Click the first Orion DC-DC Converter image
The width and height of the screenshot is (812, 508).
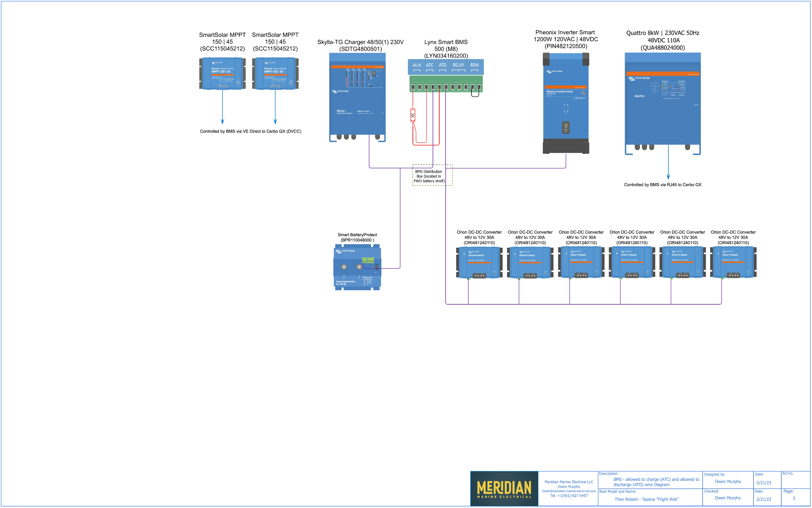[479, 262]
